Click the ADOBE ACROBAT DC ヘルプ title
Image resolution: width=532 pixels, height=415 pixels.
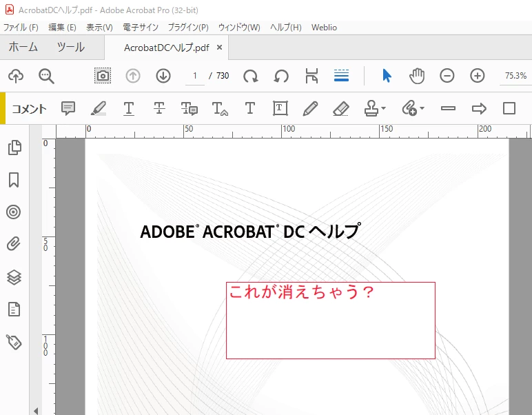pyautogui.click(x=250, y=232)
